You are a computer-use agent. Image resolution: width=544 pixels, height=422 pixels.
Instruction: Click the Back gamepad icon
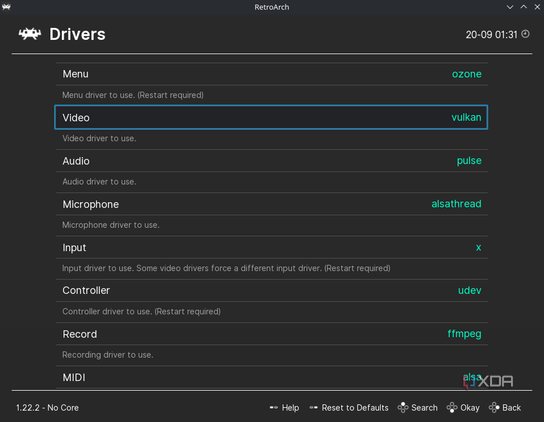(x=494, y=407)
